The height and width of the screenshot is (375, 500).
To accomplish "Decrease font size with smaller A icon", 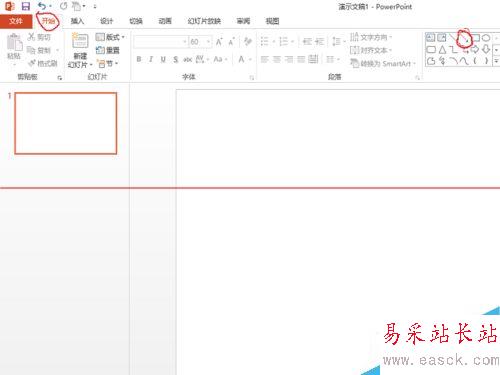I will pos(231,42).
